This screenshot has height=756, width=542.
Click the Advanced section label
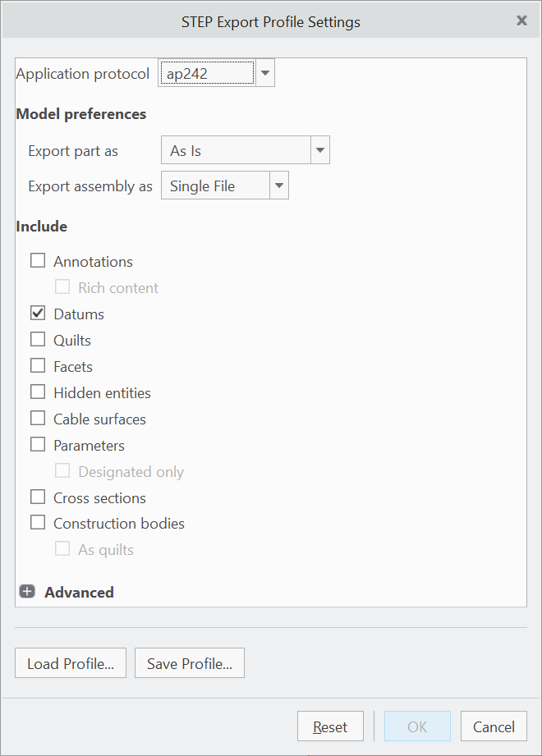[x=79, y=592]
